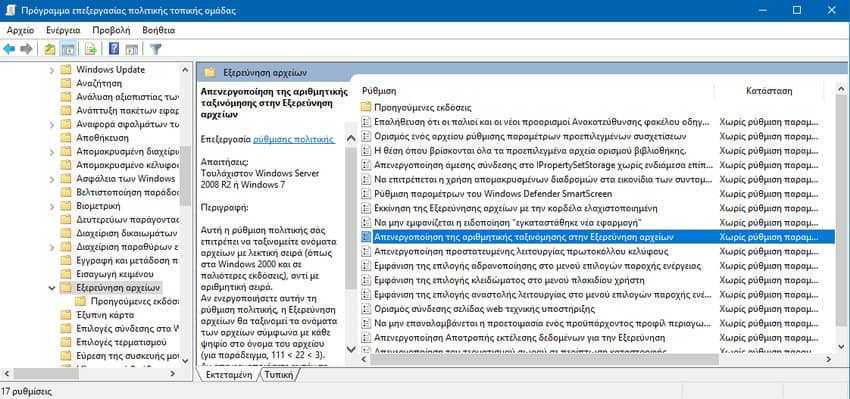Viewport: 850px width, 399px height.
Task: Click the Export list toolbar icon
Action: point(91,49)
